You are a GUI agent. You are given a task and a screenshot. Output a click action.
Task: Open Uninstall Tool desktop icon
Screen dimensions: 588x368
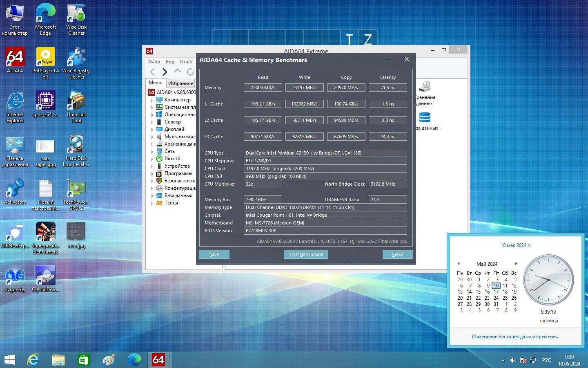coord(76,107)
